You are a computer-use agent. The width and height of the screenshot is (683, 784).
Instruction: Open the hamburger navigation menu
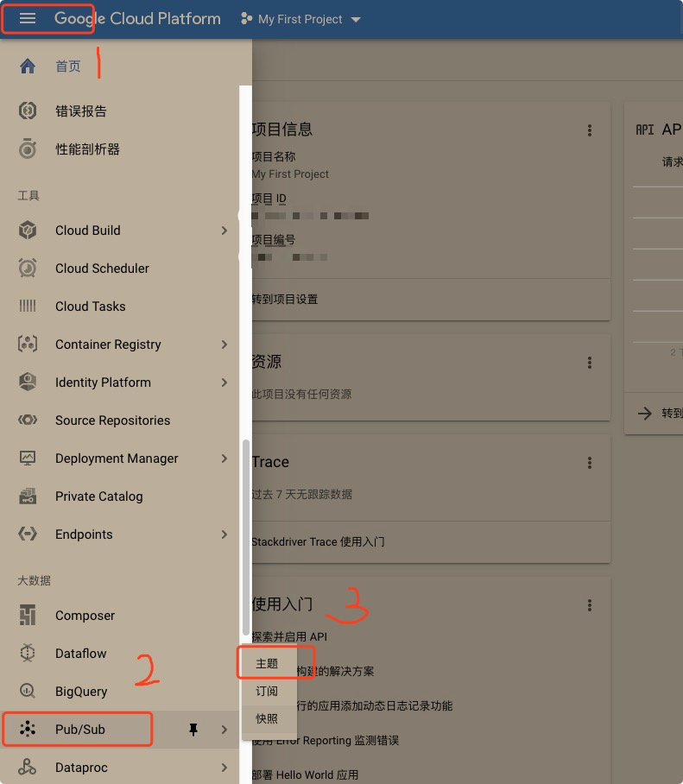[28, 18]
